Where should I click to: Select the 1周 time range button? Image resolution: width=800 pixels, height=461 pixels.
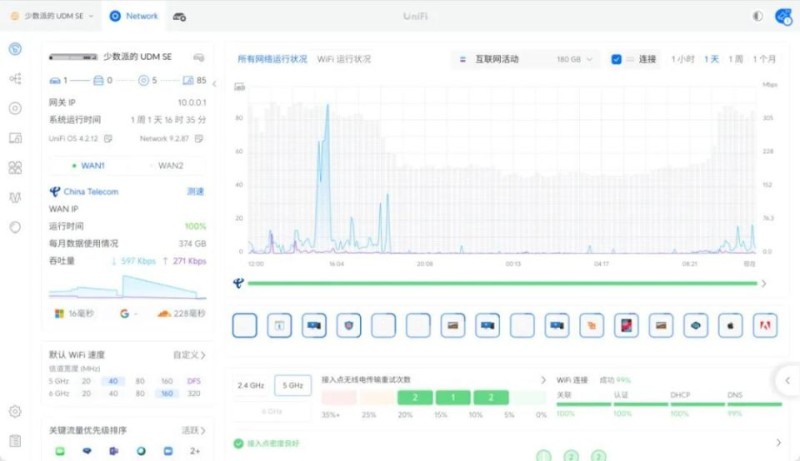(x=736, y=59)
